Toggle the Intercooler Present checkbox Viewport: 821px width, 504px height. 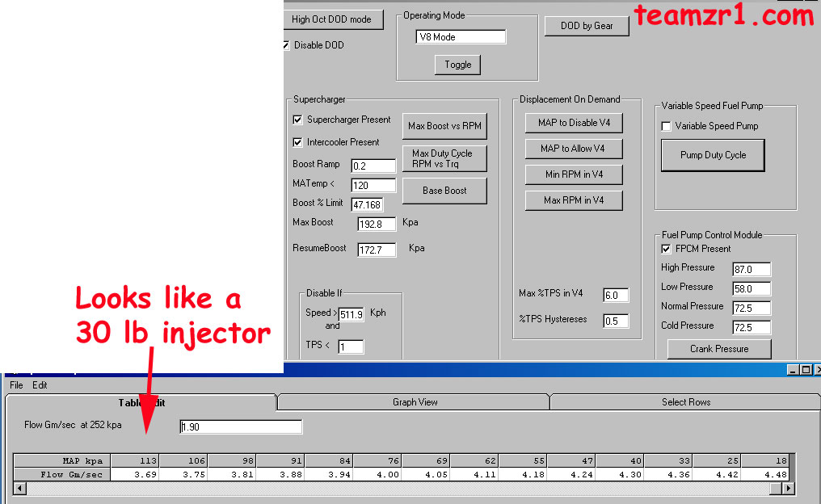298,142
